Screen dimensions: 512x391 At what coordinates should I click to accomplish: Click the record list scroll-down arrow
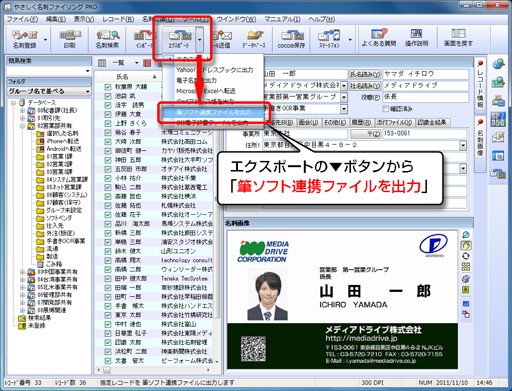pyautogui.click(x=217, y=362)
